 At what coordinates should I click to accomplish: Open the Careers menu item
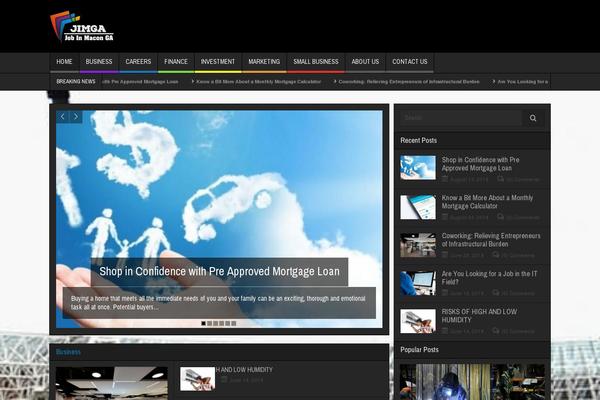point(138,62)
